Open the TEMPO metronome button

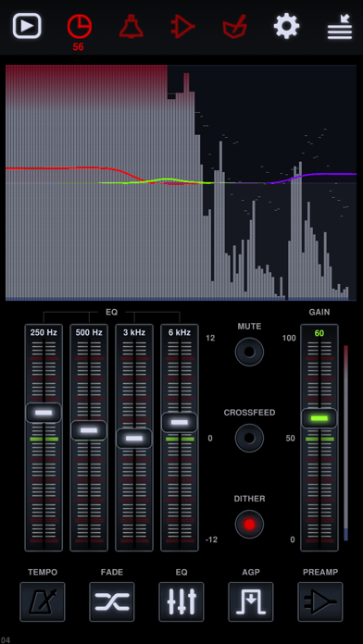click(43, 601)
